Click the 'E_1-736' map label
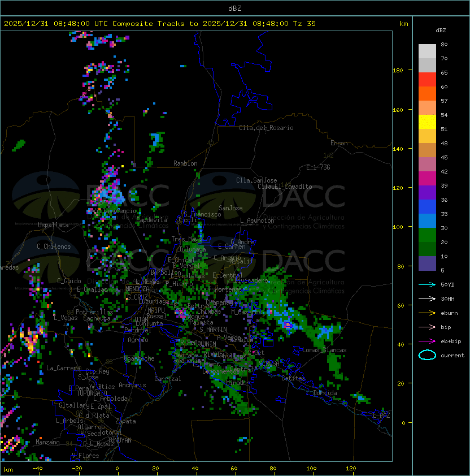 (x=318, y=167)
